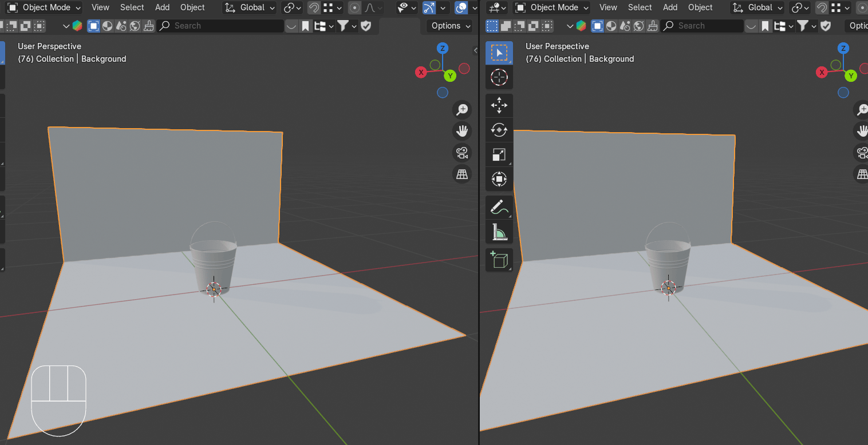868x445 pixels.
Task: Click the blue Z axis on right navigation gizmo
Action: pos(843,48)
